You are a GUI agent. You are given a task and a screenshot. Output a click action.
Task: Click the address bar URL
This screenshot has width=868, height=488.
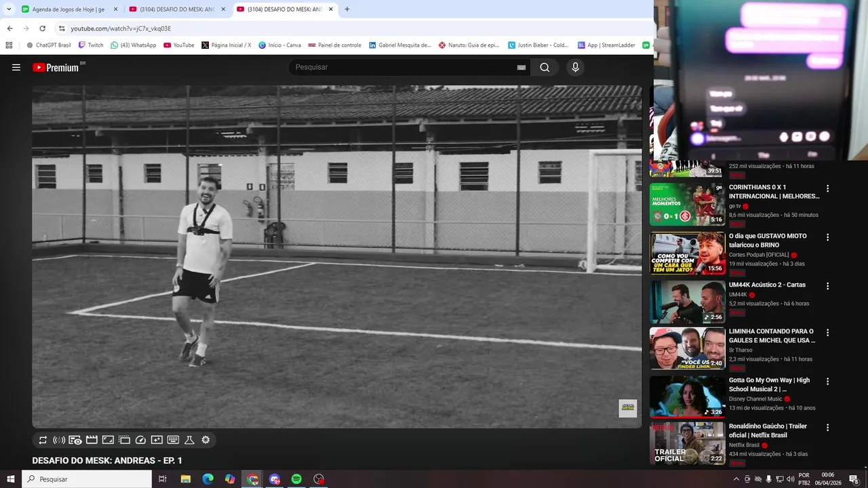pos(121,28)
